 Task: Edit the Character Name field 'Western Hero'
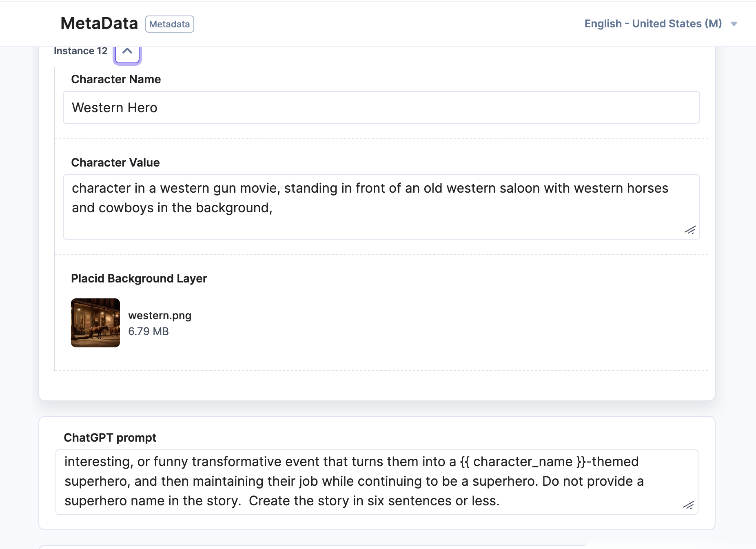(381, 107)
